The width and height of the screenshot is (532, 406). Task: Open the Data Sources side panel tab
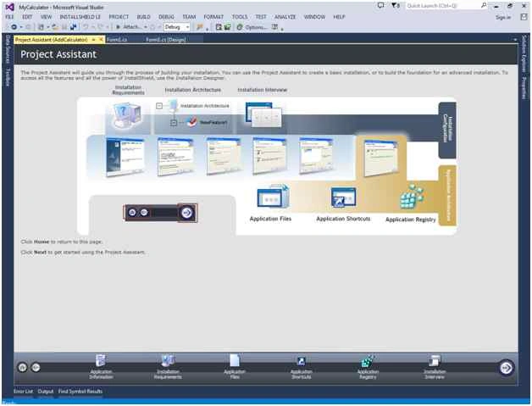(x=8, y=49)
